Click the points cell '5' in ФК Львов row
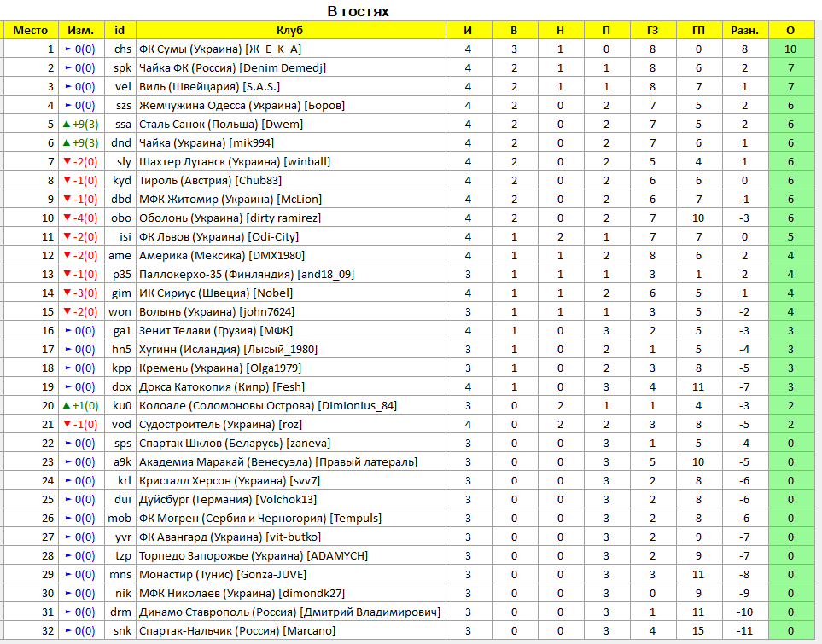This screenshot has height=644, width=822. [x=791, y=237]
